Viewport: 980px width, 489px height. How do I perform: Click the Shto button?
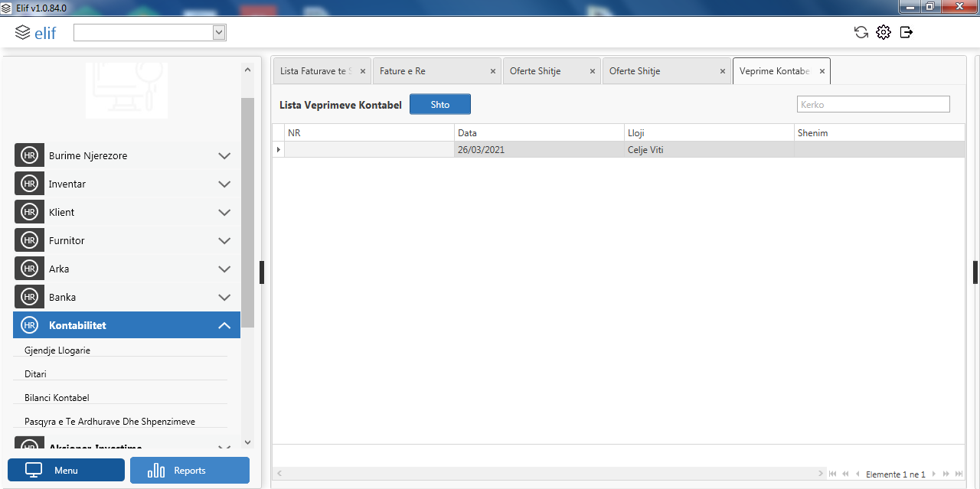tap(440, 104)
